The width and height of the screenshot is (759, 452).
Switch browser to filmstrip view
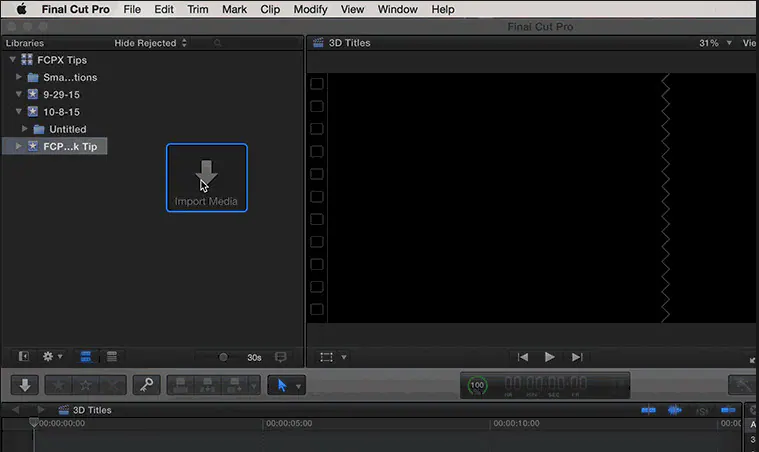pyautogui.click(x=86, y=357)
